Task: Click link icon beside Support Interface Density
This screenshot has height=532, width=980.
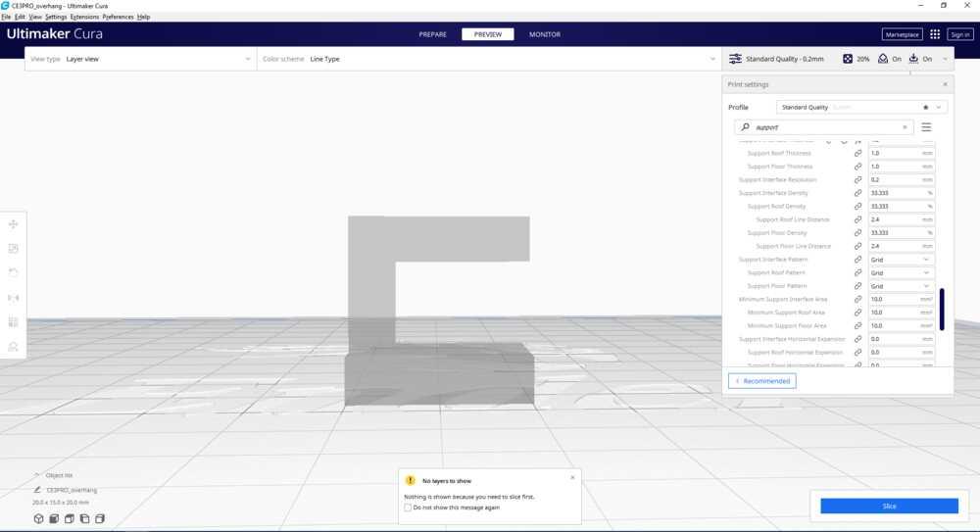Action: pos(857,193)
